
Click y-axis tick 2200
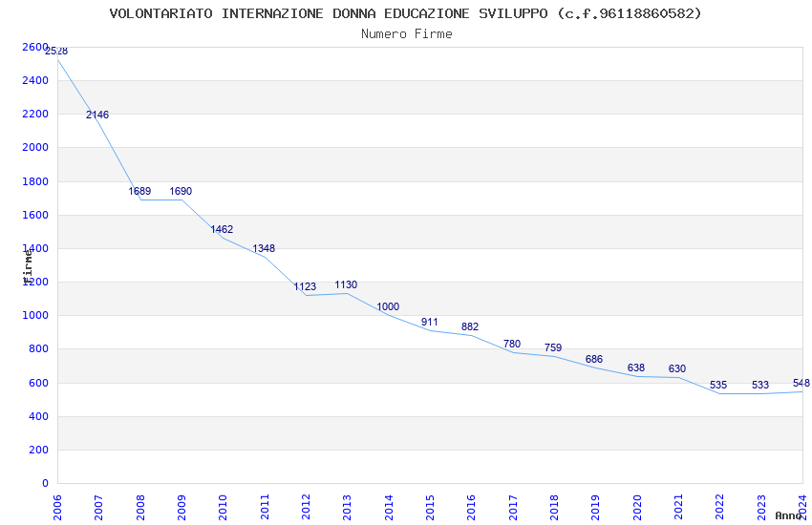click(35, 115)
